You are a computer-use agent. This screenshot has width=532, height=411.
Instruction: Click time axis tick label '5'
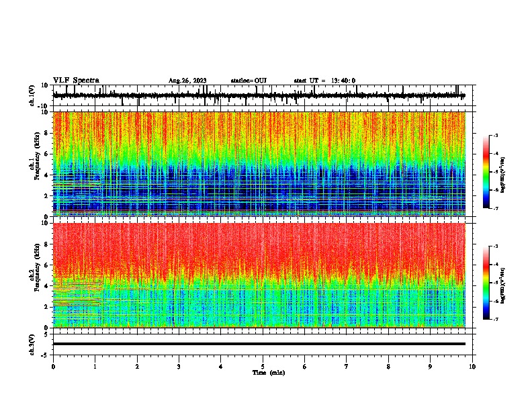[263, 367]
